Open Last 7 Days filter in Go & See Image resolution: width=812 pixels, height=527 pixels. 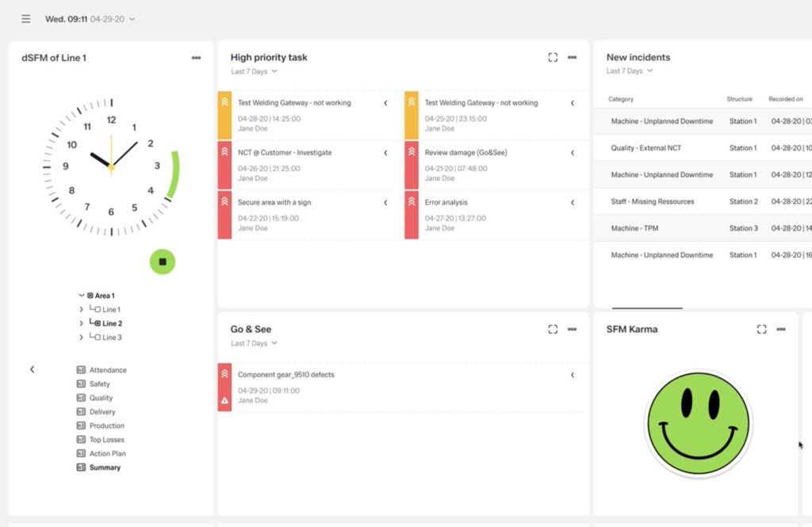(x=254, y=343)
